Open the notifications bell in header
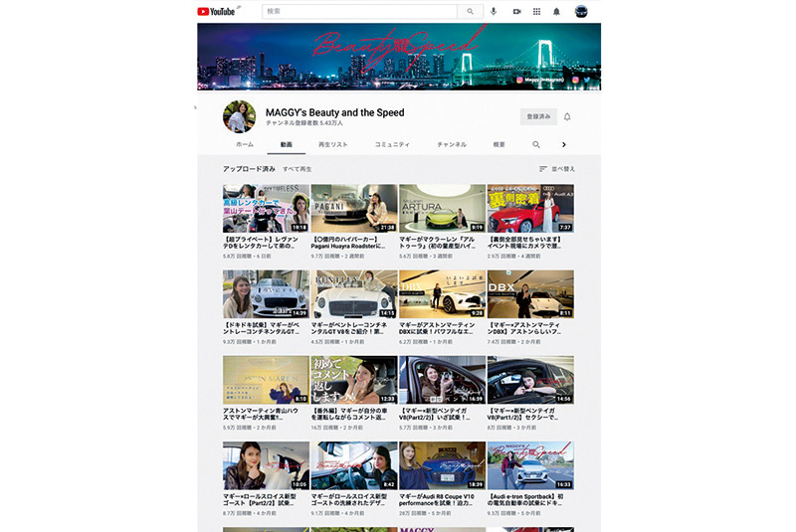The height and width of the screenshot is (532, 796). pyautogui.click(x=556, y=11)
